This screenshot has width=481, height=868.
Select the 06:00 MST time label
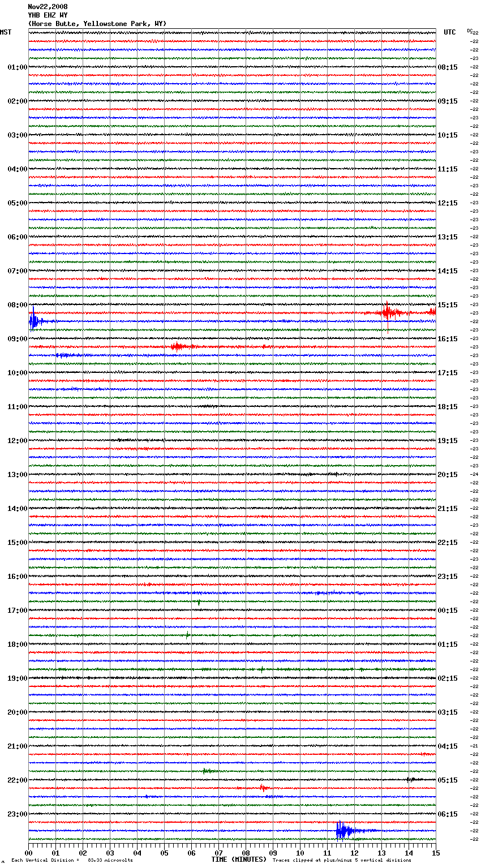18,237
